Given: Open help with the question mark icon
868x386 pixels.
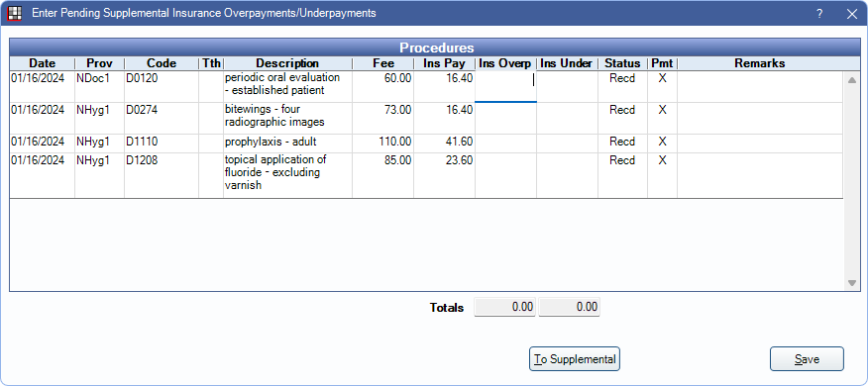Looking at the screenshot, I should pos(819,14).
